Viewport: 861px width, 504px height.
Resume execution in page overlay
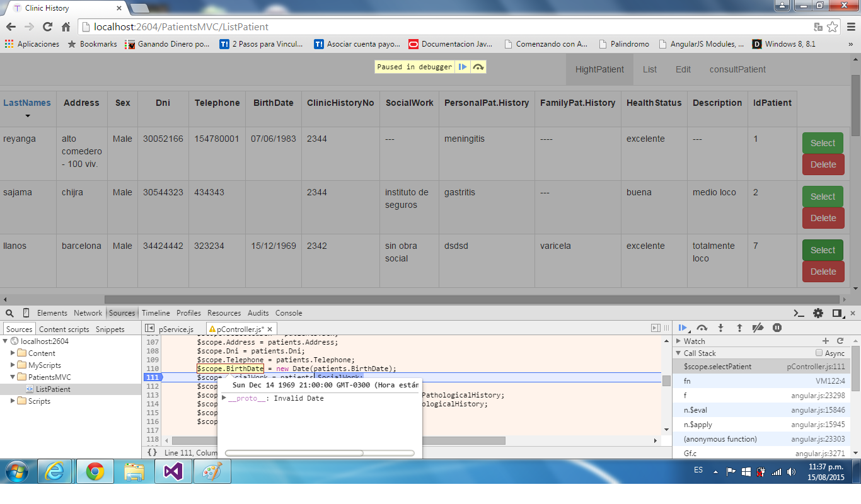[463, 67]
